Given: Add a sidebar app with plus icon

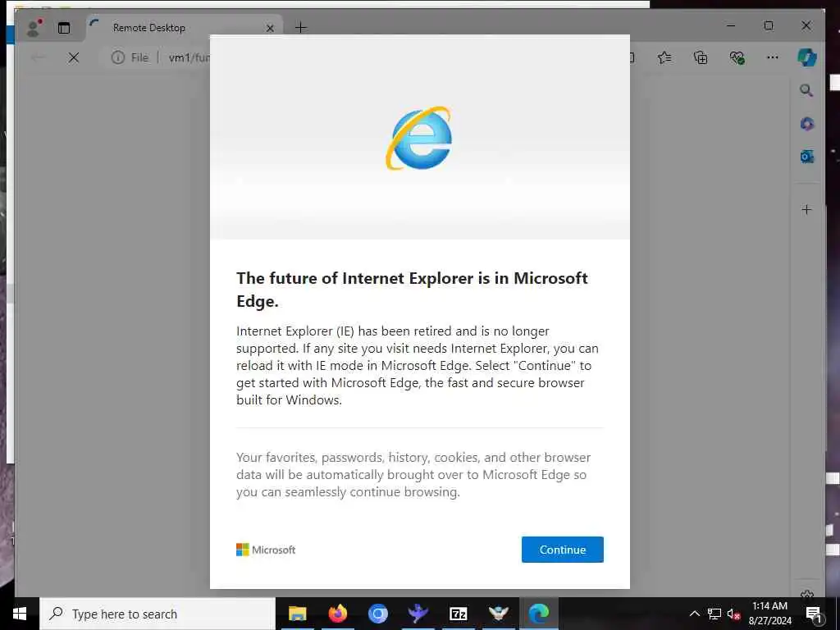Looking at the screenshot, I should 807,209.
